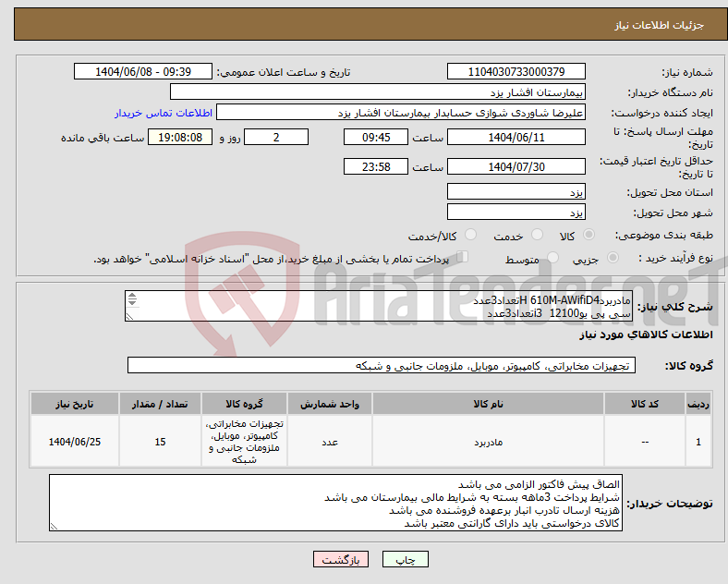Click the شهر محل تحویل field
Image resolution: width=728 pixels, height=584 pixels.
(516, 213)
